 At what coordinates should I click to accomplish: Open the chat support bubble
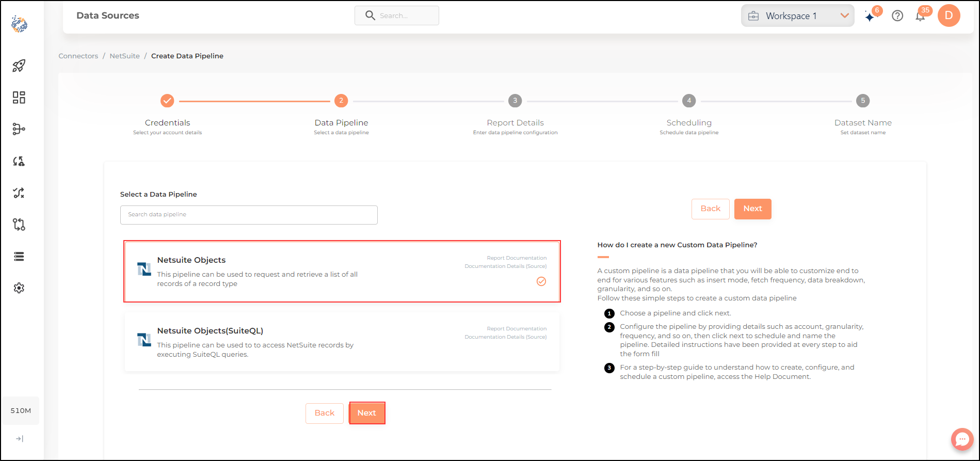coord(962,439)
